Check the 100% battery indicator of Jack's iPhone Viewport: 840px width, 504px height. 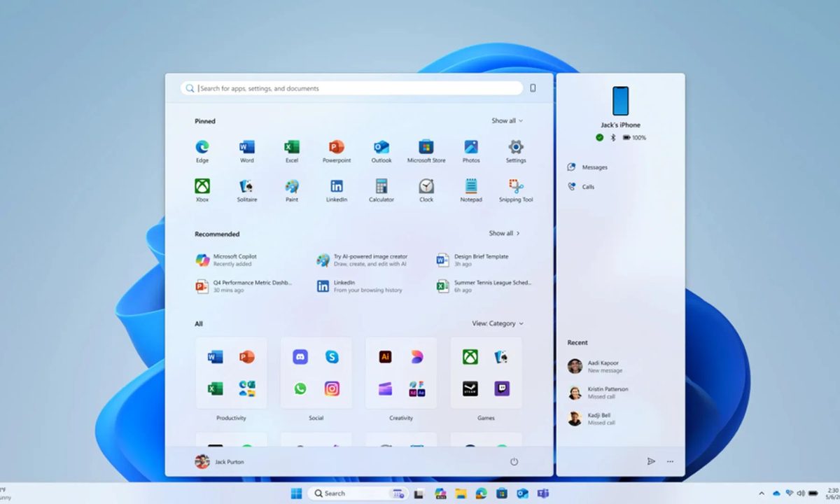click(633, 138)
